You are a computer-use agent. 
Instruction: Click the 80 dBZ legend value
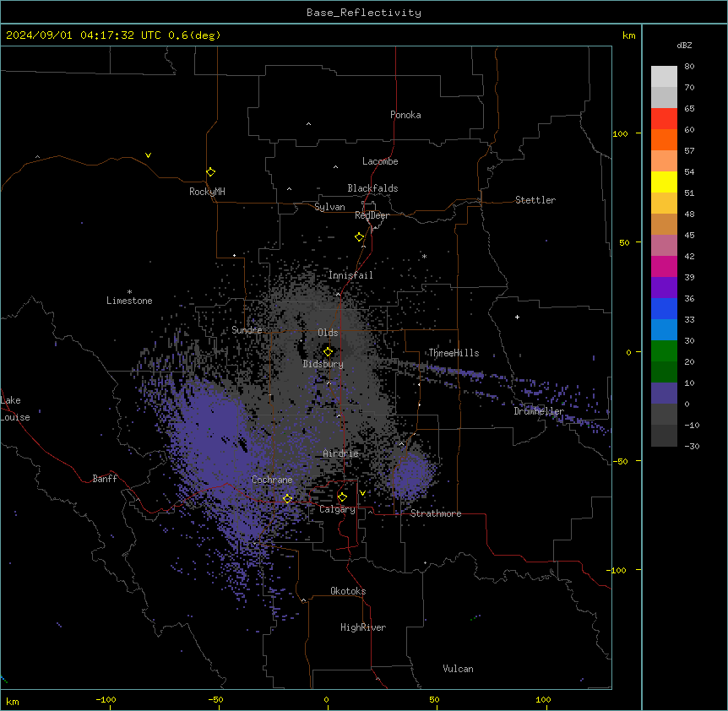click(689, 67)
